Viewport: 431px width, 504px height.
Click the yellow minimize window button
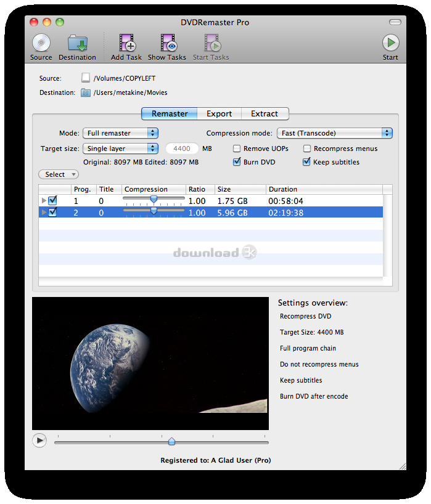click(47, 22)
